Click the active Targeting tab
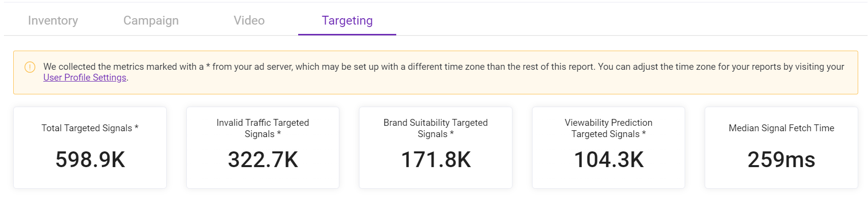The image size is (868, 202). click(x=347, y=20)
